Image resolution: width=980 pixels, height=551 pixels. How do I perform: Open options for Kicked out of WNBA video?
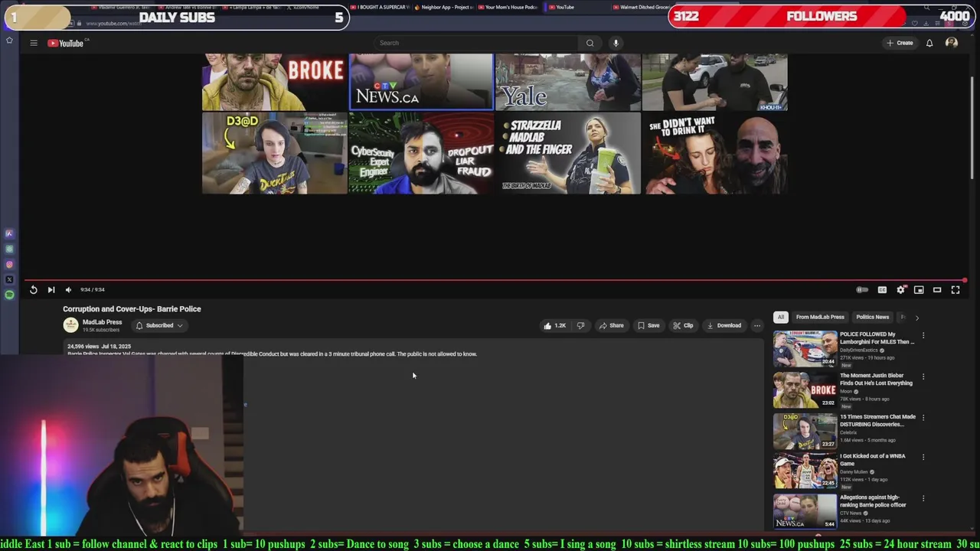coord(923,457)
